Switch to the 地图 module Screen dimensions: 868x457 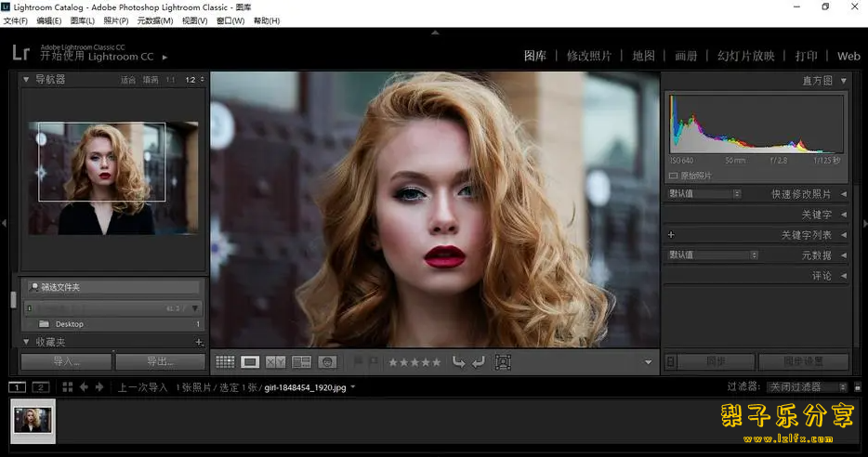pyautogui.click(x=643, y=56)
